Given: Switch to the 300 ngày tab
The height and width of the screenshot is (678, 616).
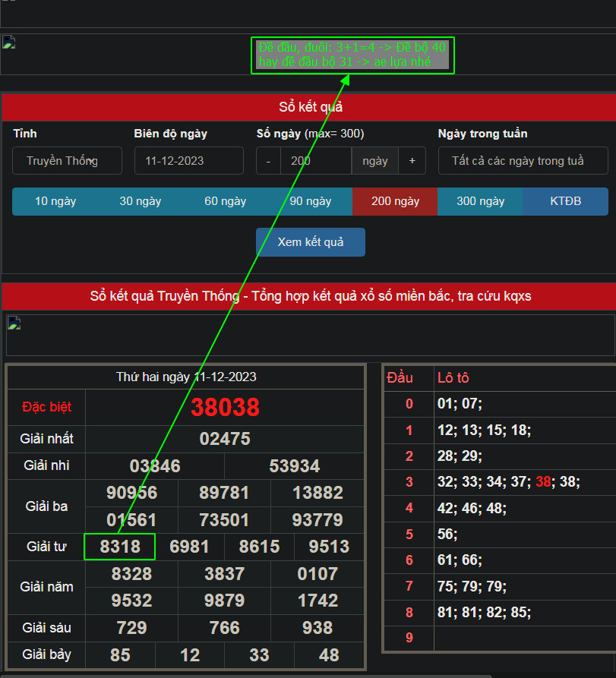Looking at the screenshot, I should [x=480, y=201].
